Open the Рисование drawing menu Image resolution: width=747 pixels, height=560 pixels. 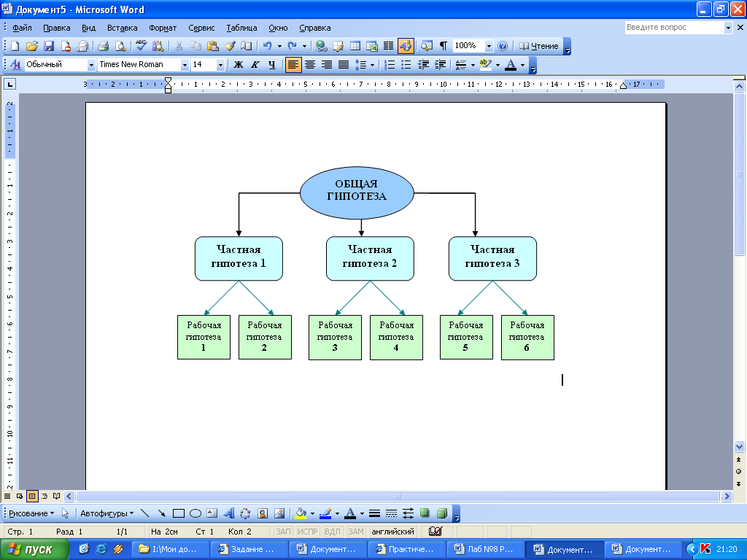pos(31,513)
